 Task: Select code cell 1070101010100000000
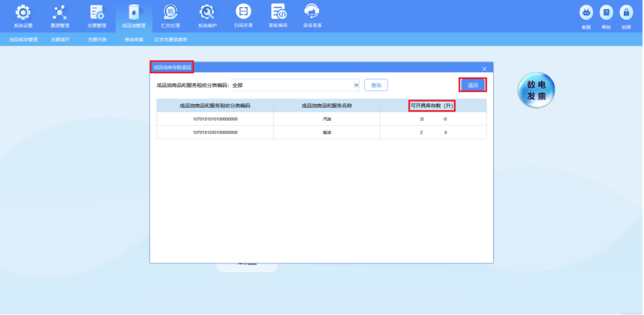pos(215,119)
